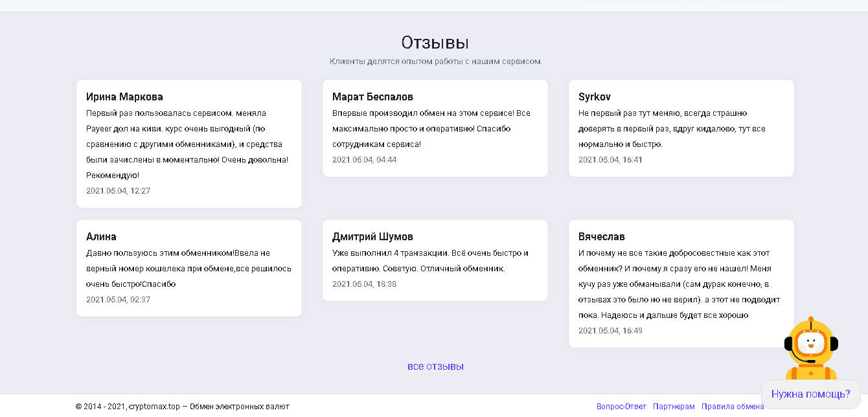The width and height of the screenshot is (868, 417).
Task: Open the "Нужна помощь?" chat bubble
Action: tap(810, 394)
